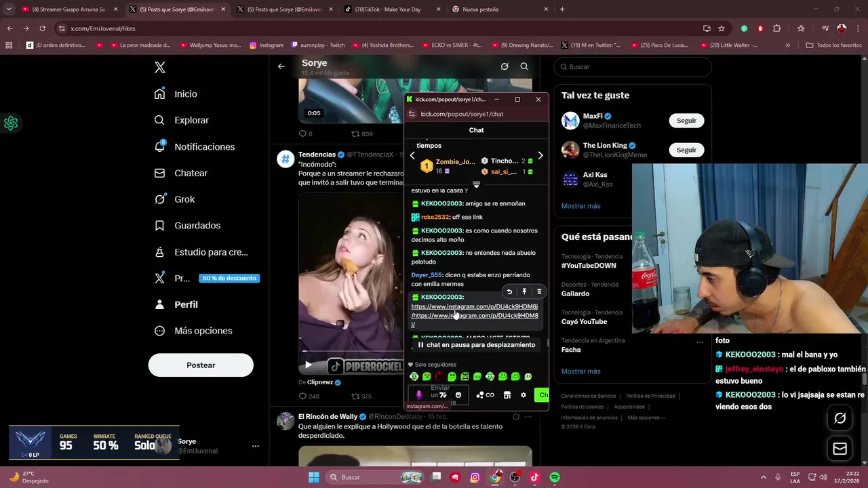Pin the KEKOOO2003 message

(524, 291)
